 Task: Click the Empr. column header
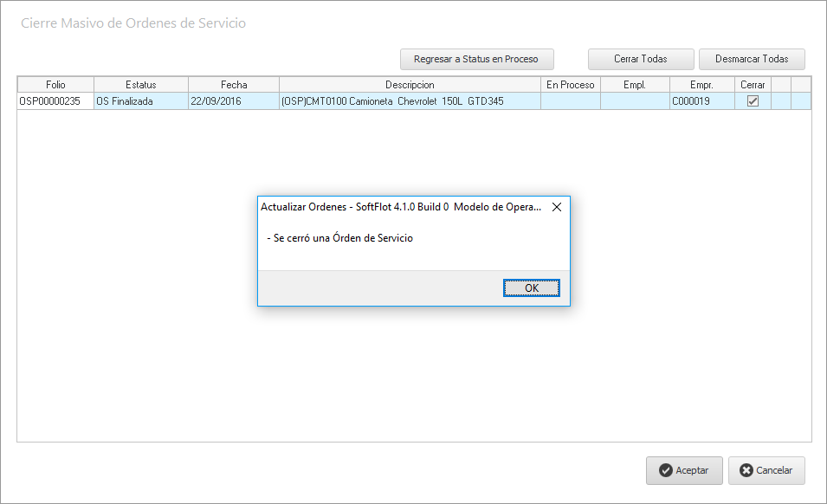pyautogui.click(x=701, y=85)
